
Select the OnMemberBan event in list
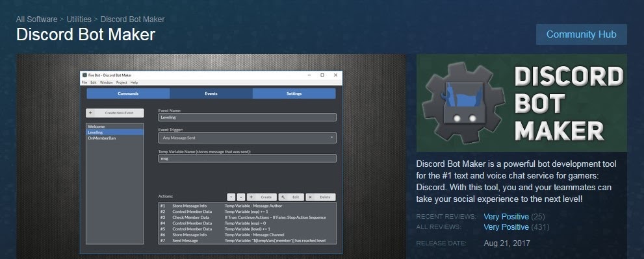coord(115,138)
